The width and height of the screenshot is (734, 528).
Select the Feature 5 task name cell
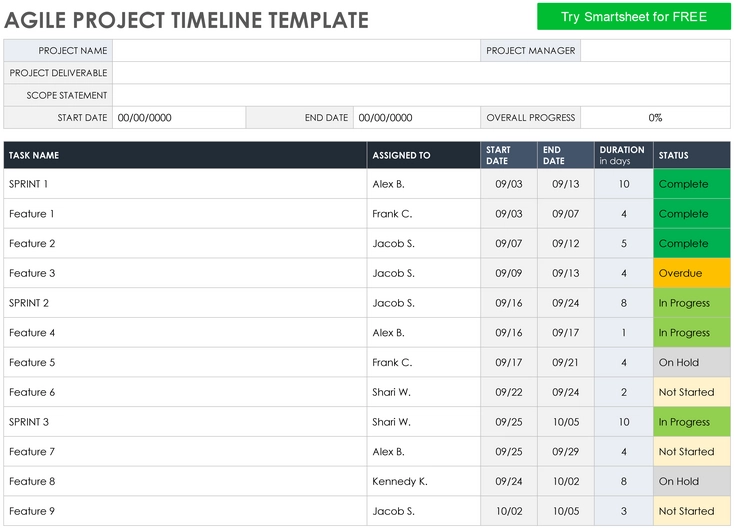coord(185,362)
